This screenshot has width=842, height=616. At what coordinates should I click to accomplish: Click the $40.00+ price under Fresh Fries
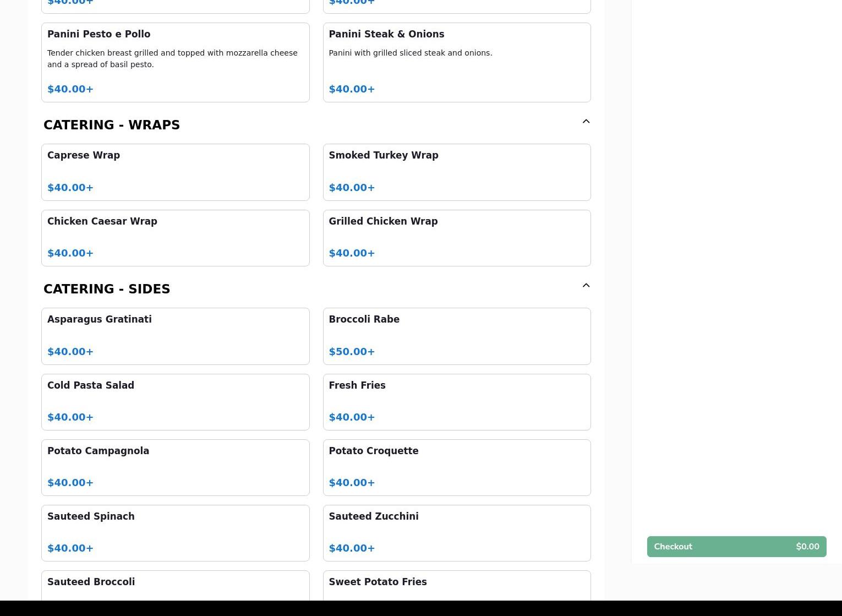(x=352, y=417)
